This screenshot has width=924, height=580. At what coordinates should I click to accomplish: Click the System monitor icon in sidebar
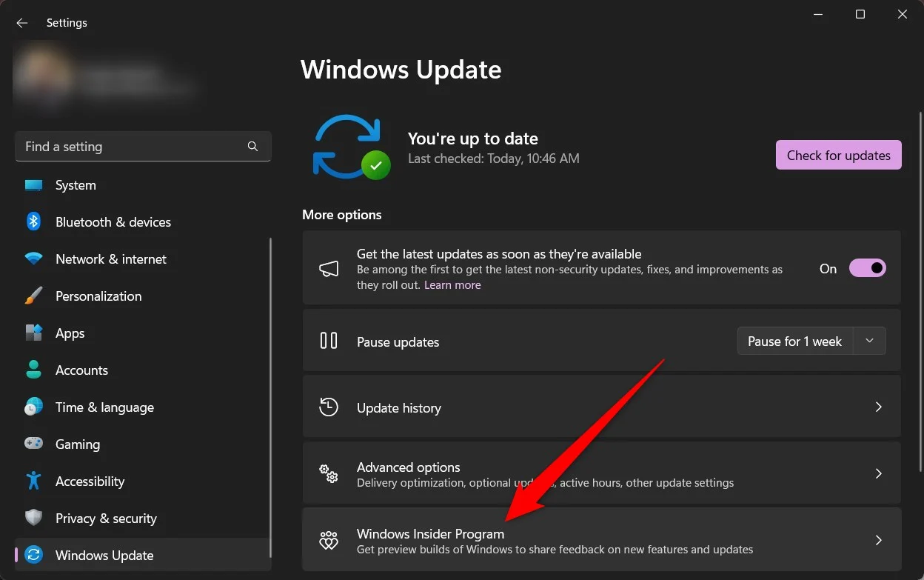tap(33, 185)
